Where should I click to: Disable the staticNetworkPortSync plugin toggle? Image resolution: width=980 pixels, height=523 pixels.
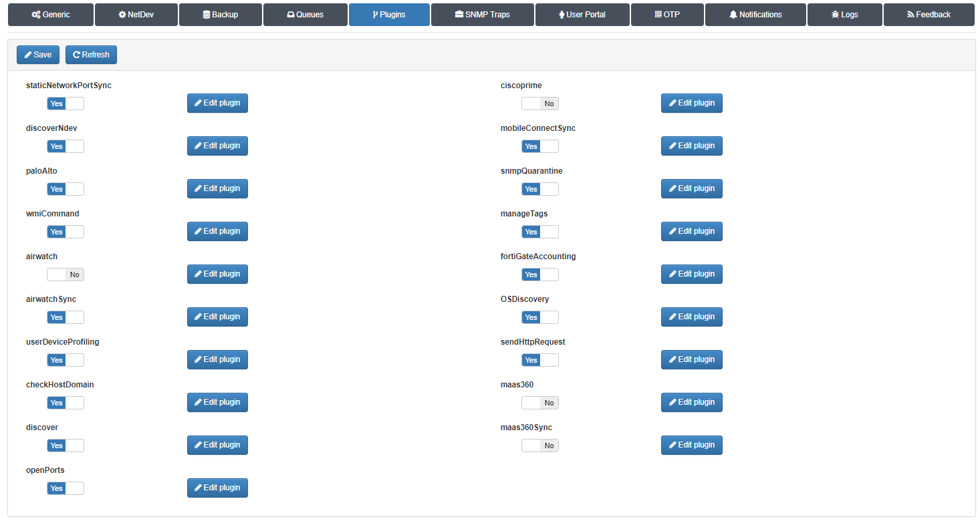(66, 104)
